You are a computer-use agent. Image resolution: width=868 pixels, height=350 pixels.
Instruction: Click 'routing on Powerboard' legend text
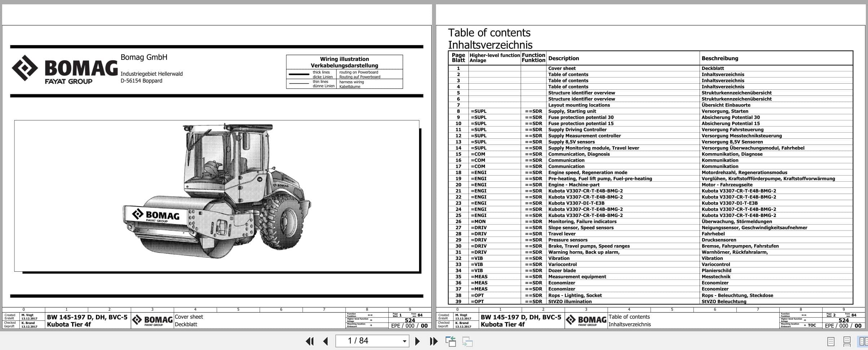(x=358, y=72)
